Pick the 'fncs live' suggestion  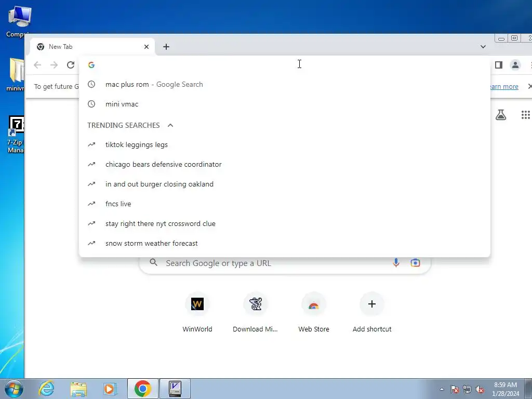(284, 204)
